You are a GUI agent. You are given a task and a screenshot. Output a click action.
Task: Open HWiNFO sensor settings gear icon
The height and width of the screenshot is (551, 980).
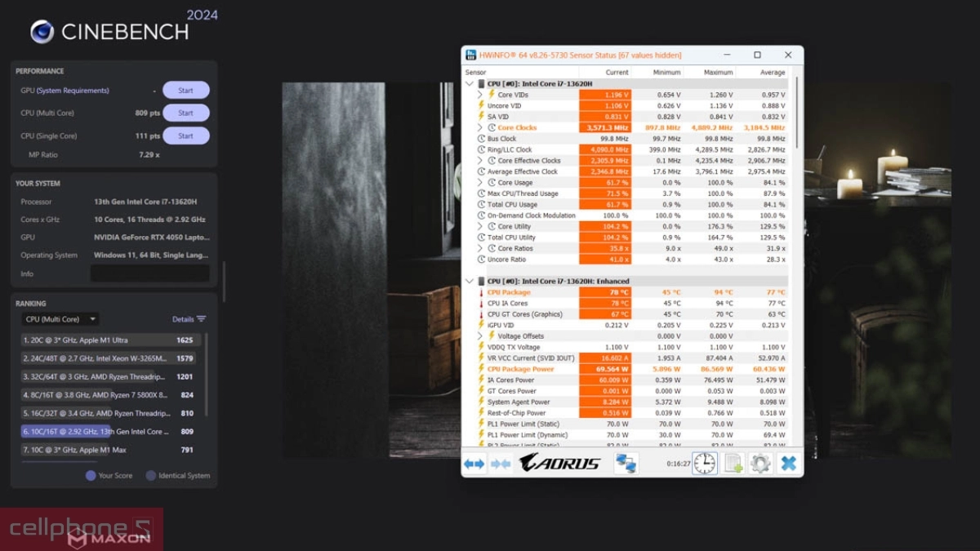point(760,464)
